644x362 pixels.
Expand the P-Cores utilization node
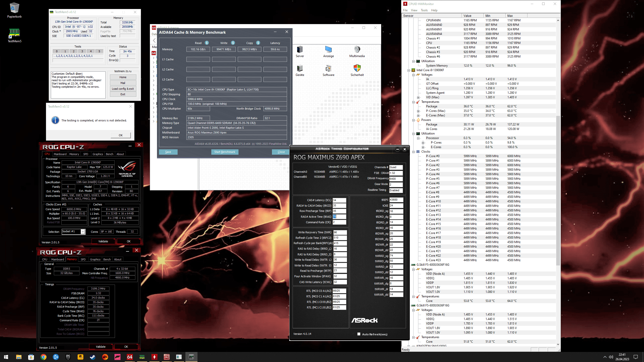point(423,143)
